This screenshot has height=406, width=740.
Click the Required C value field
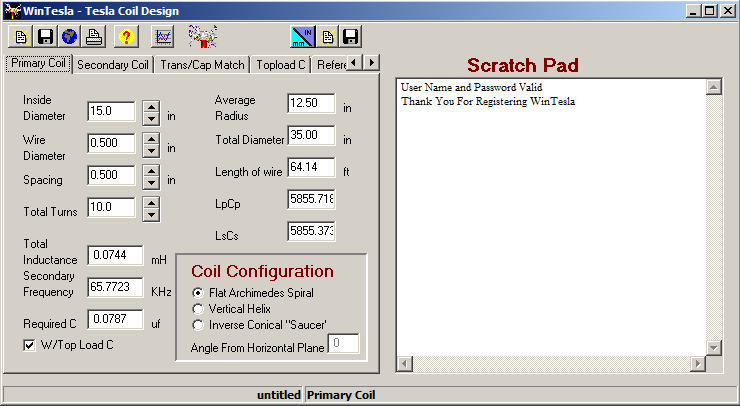[116, 320]
